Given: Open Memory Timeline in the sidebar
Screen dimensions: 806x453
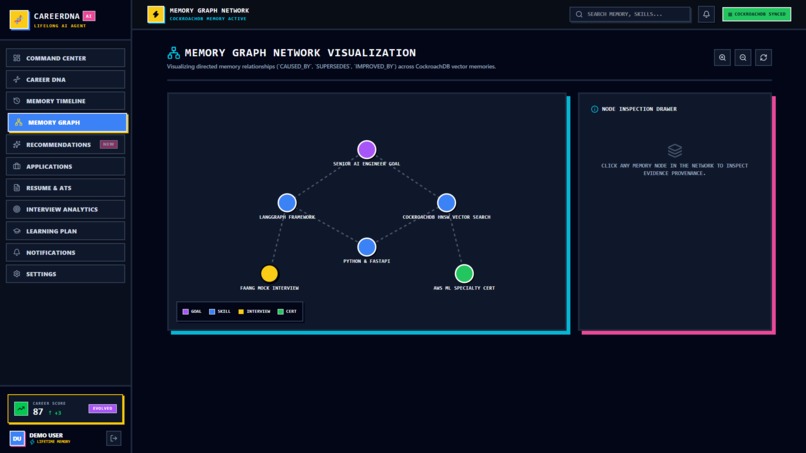Looking at the screenshot, I should pyautogui.click(x=65, y=101).
